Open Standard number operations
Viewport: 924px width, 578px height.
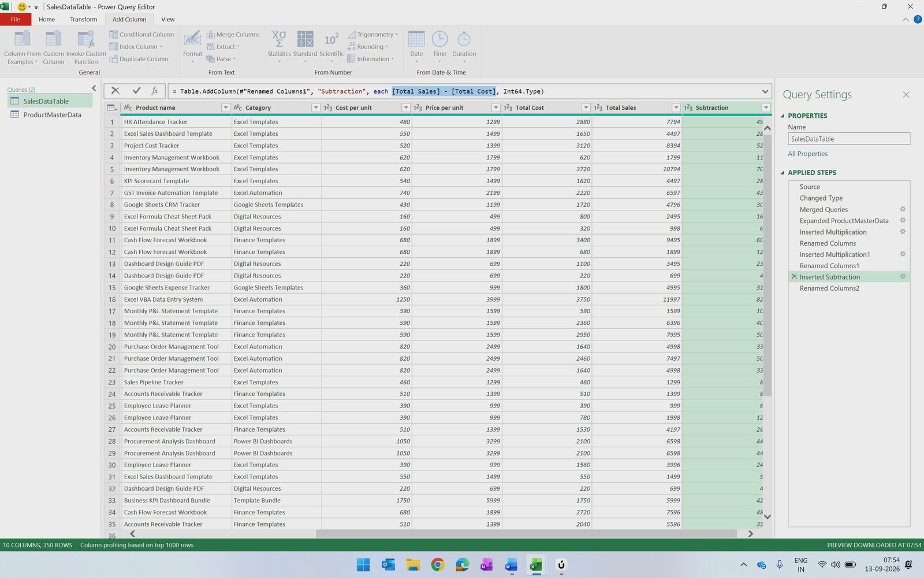tap(305, 47)
